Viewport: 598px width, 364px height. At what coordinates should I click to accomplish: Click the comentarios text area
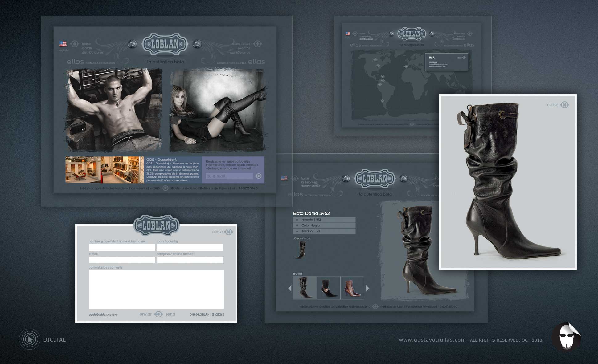coord(156,289)
